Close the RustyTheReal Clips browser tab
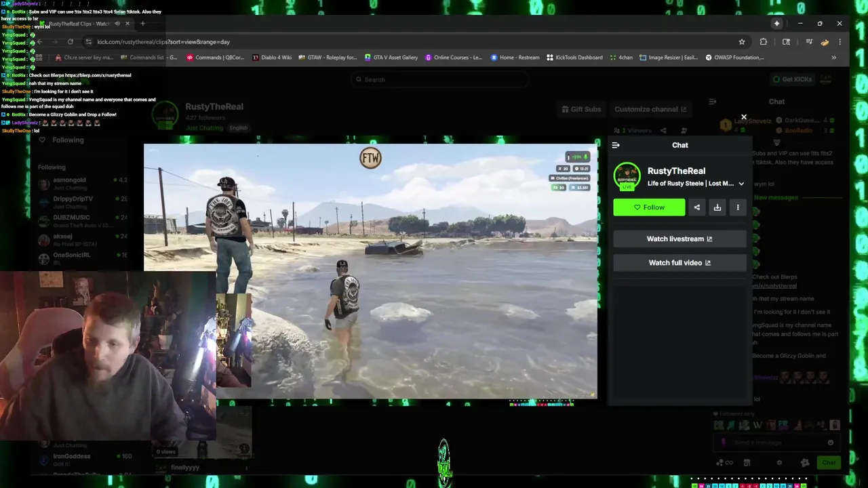Screen dimensions: 868x488 (127, 24)
